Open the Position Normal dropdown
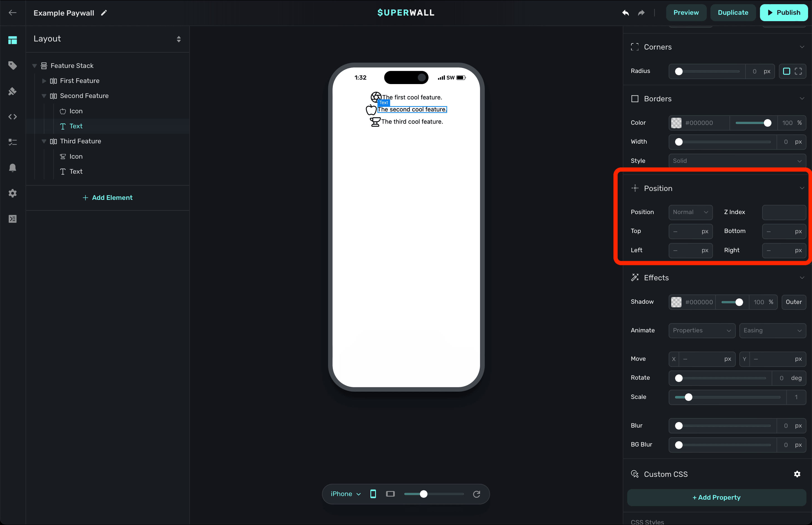Screen dimensions: 812x525 click(690, 212)
